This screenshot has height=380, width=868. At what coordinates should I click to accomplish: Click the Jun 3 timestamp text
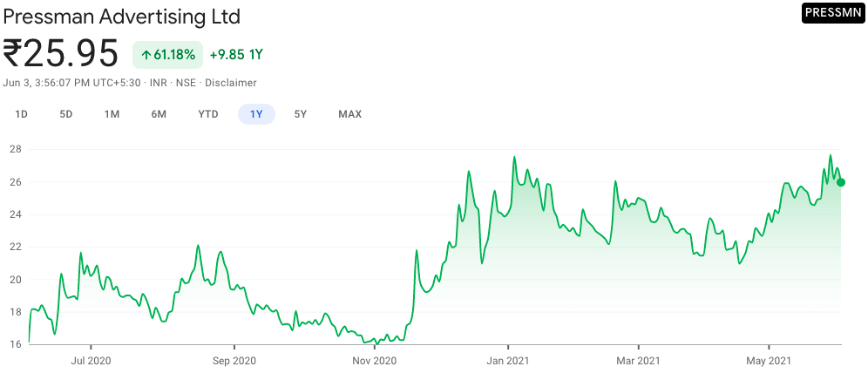[x=71, y=83]
